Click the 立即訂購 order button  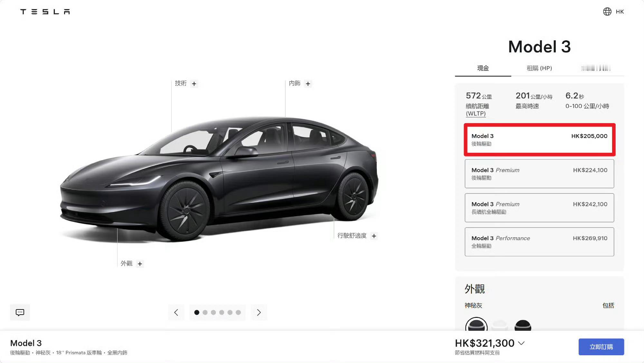point(601,347)
